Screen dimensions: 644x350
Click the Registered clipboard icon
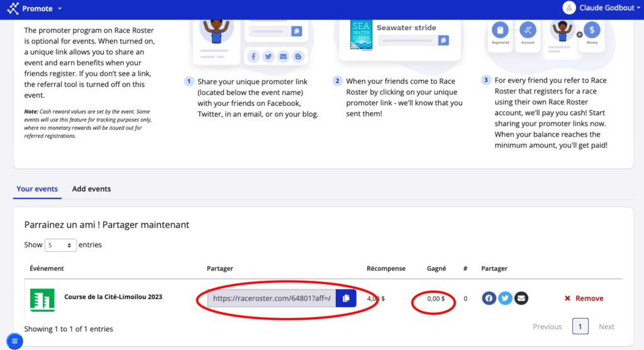(x=500, y=30)
